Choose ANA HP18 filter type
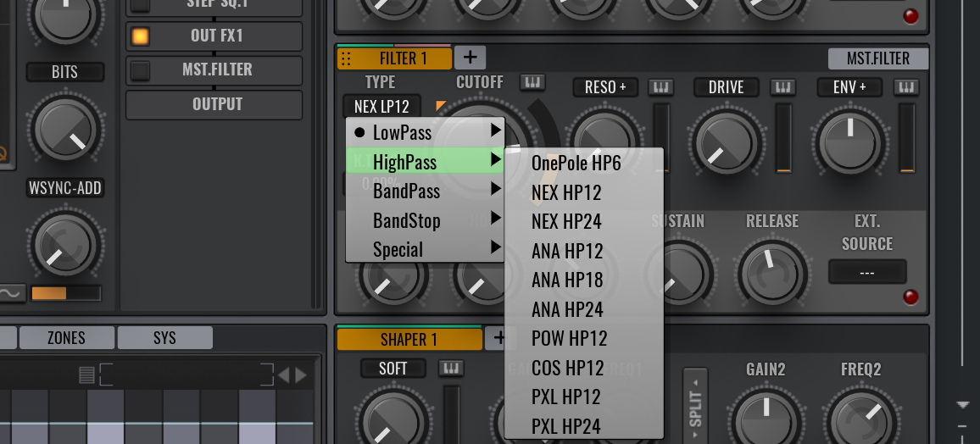The height and width of the screenshot is (444, 980). 584,280
